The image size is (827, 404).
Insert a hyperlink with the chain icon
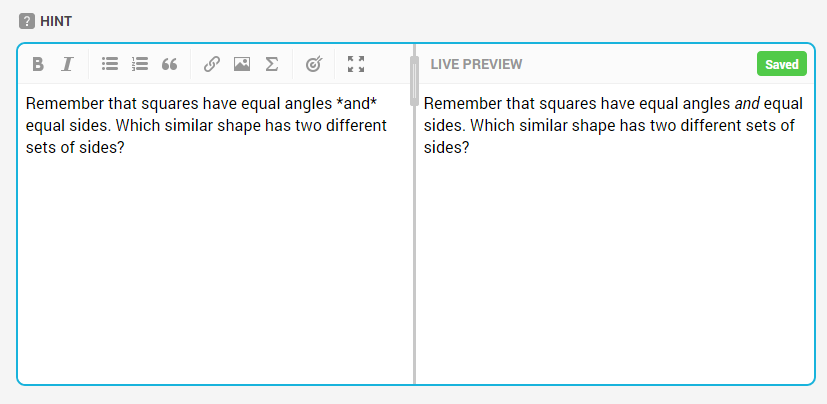point(211,64)
